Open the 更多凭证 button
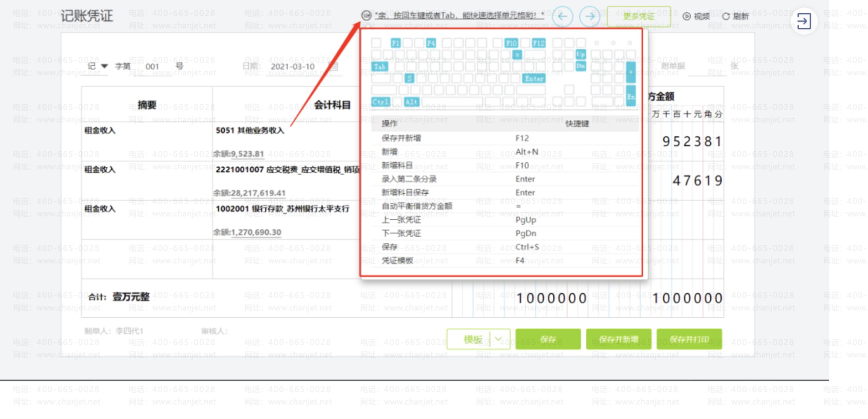 click(639, 16)
